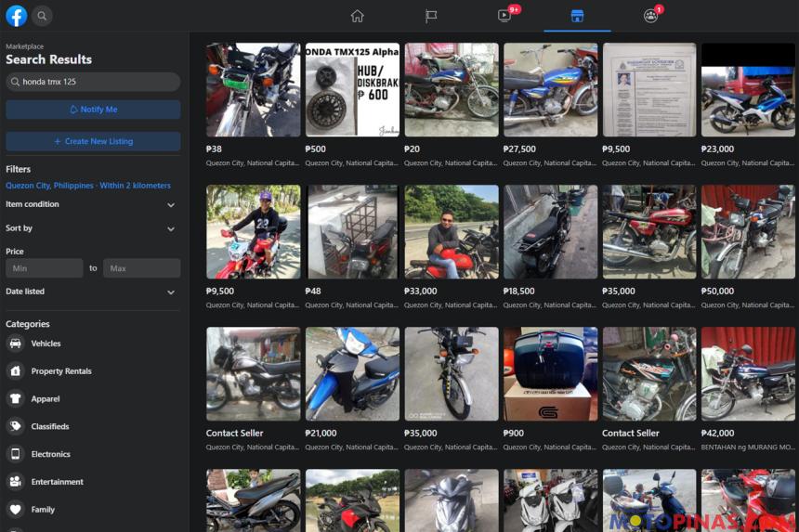Click the ₱21,000 price text
Image resolution: width=799 pixels, height=532 pixels.
[x=321, y=434]
